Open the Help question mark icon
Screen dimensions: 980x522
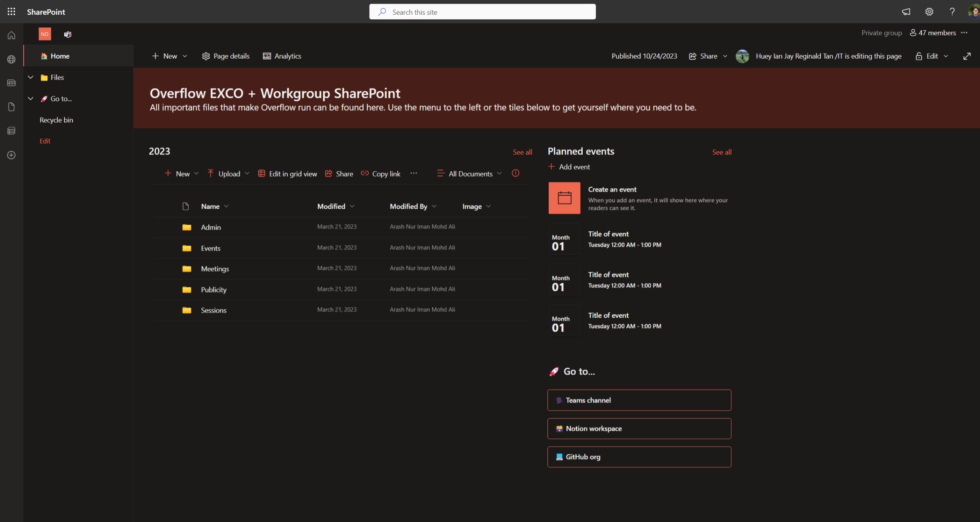[952, 11]
